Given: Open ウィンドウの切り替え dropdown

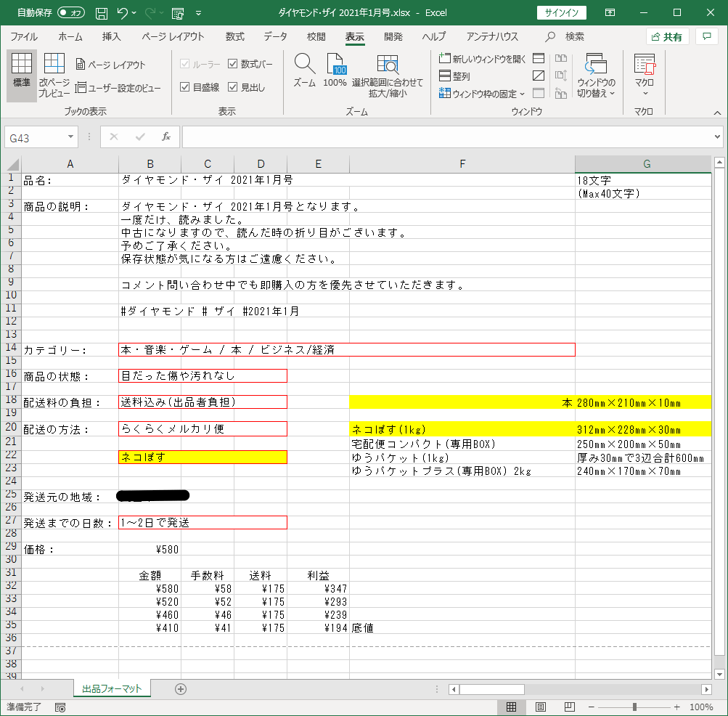Looking at the screenshot, I should pos(596,76).
